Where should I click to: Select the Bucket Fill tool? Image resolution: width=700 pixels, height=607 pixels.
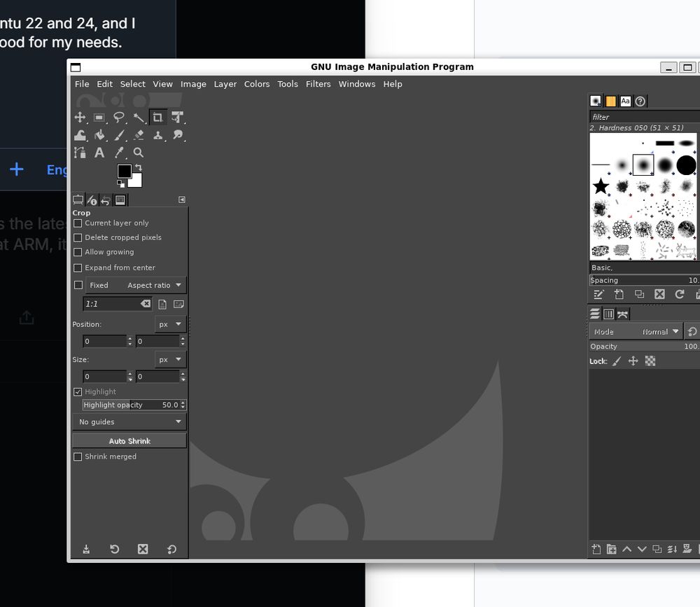[x=99, y=135]
